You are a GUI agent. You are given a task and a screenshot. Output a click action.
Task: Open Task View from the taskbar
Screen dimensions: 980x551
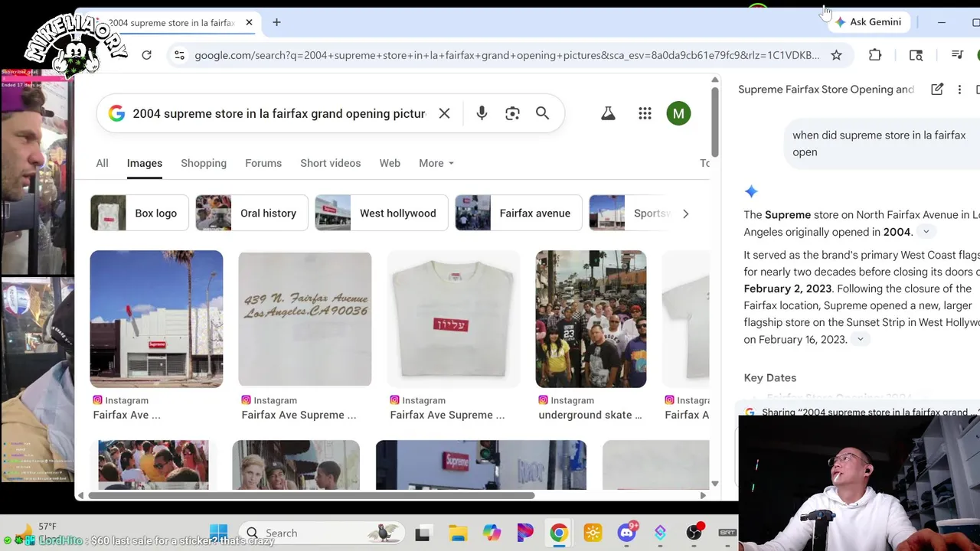(423, 533)
